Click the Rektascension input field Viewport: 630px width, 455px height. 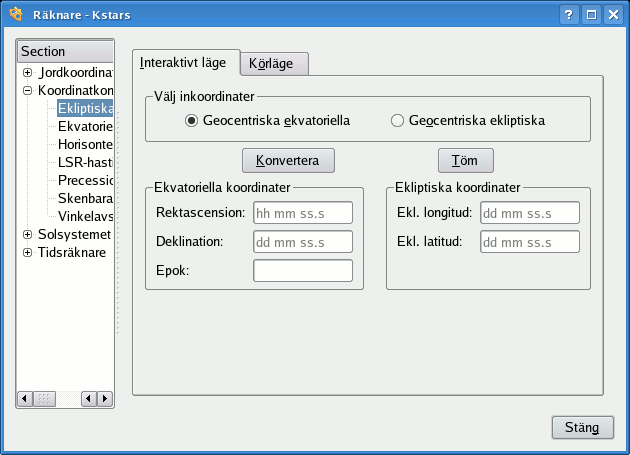pyautogui.click(x=303, y=213)
